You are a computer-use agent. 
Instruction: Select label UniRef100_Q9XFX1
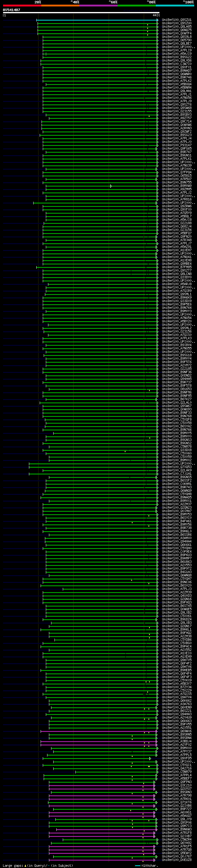pyautogui.click(x=177, y=67)
